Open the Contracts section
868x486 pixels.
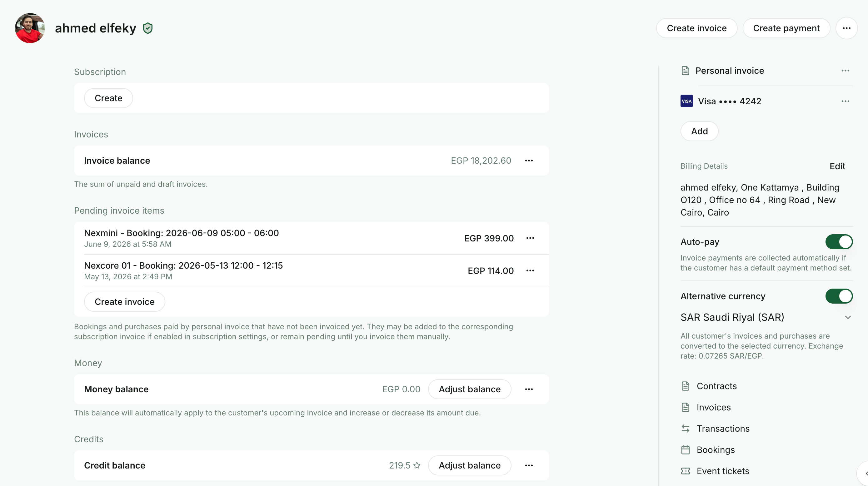point(716,386)
